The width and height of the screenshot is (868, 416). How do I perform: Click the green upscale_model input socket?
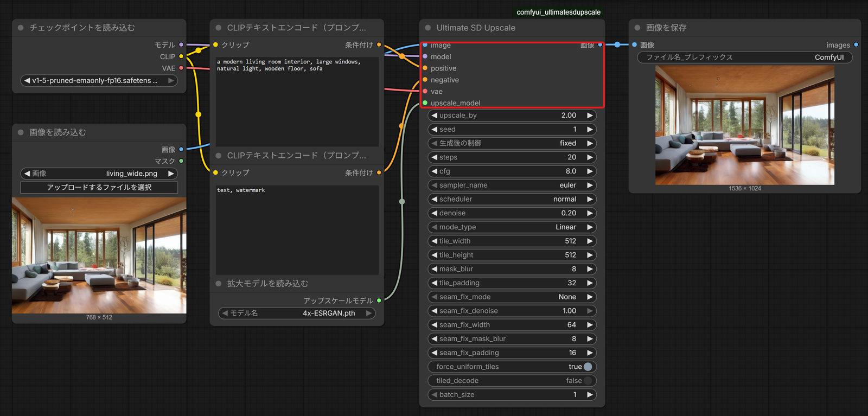(x=425, y=103)
